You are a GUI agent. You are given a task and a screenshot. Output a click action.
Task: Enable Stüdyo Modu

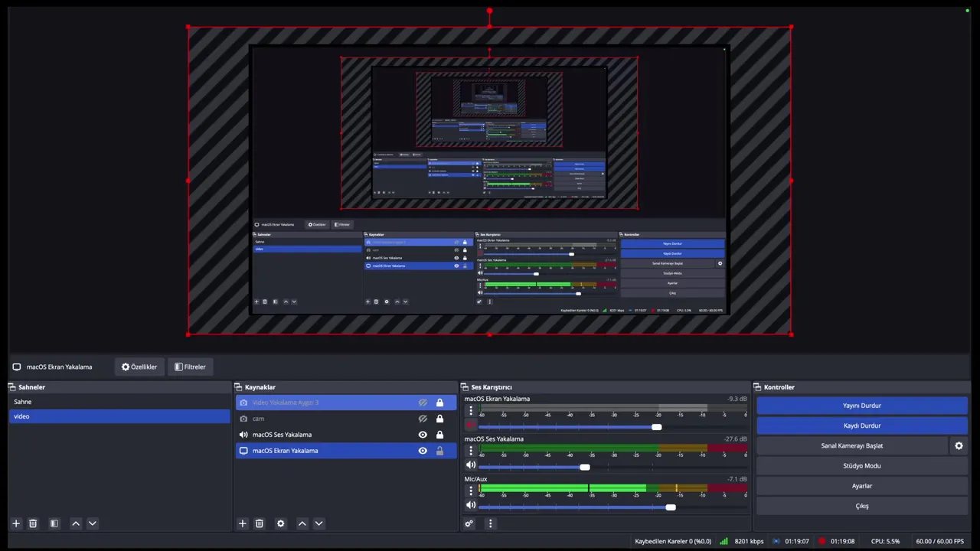[x=862, y=465]
